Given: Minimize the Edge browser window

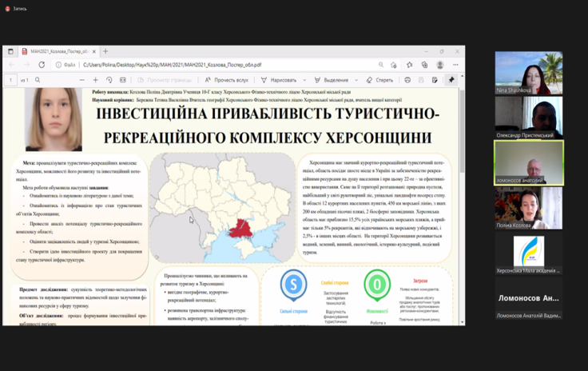Looking at the screenshot, I should tap(426, 51).
